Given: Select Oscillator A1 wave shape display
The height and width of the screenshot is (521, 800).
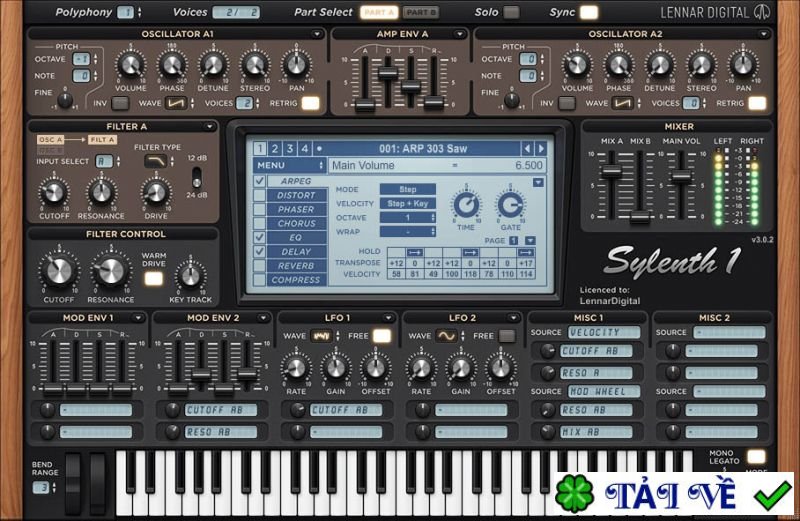Looking at the screenshot, I should pos(176,103).
